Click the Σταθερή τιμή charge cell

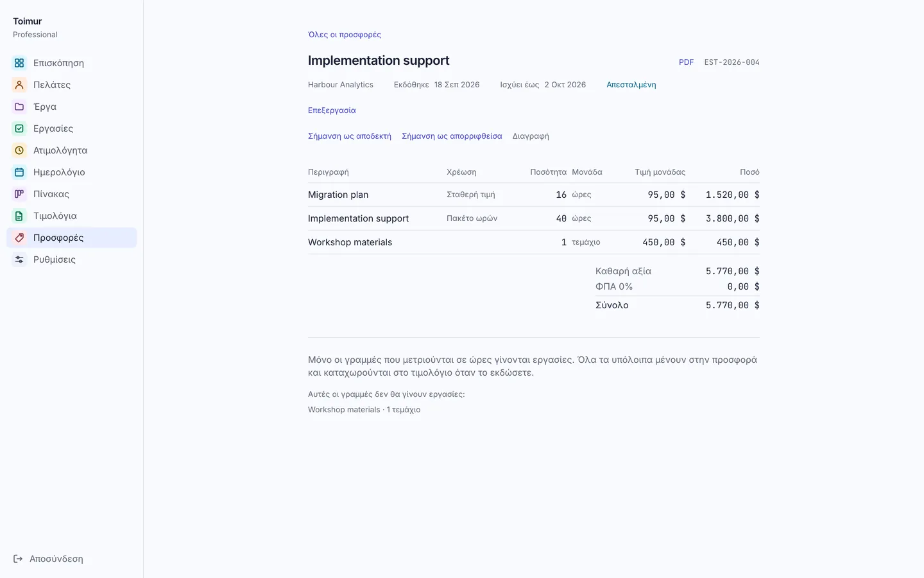click(x=471, y=195)
